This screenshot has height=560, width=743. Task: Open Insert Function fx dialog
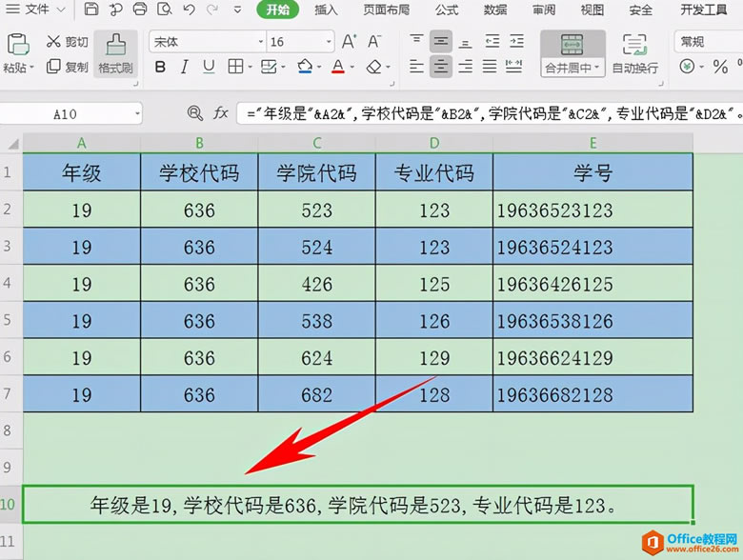(x=220, y=113)
